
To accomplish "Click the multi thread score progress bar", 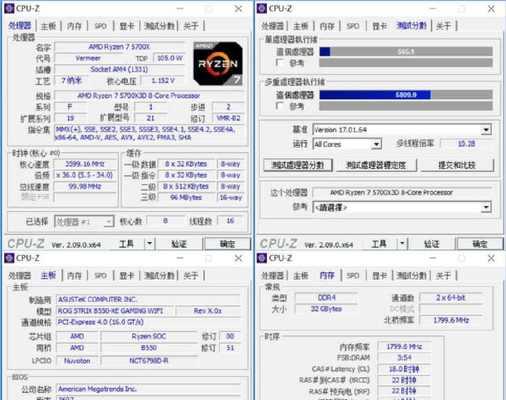I will pyautogui.click(x=406, y=95).
